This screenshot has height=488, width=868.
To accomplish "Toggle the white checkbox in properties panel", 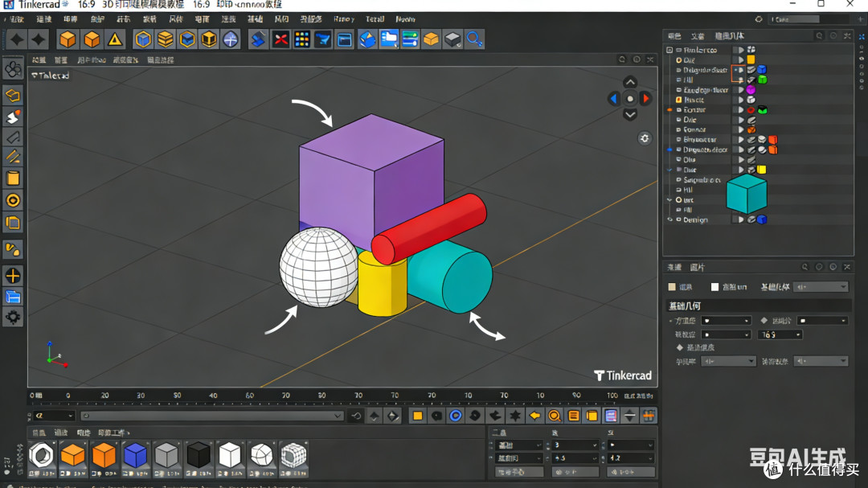I will point(714,287).
